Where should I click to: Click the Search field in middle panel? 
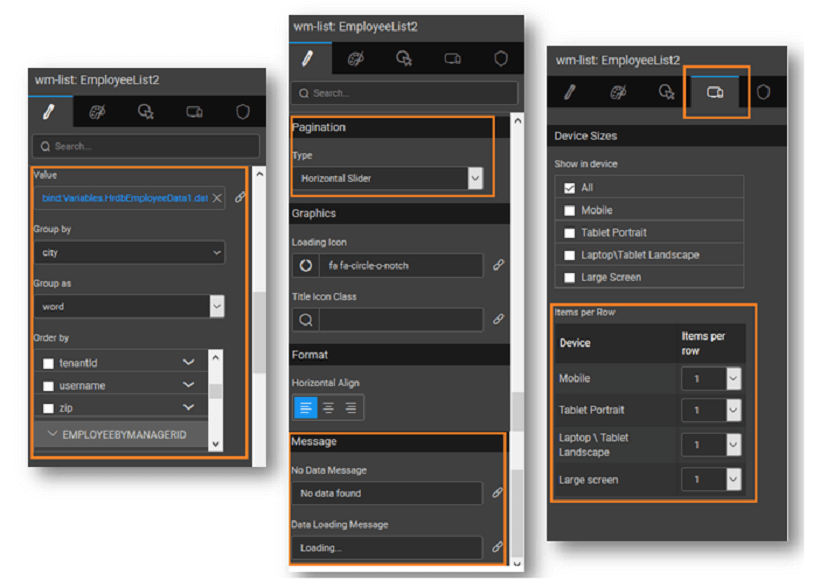[x=404, y=93]
